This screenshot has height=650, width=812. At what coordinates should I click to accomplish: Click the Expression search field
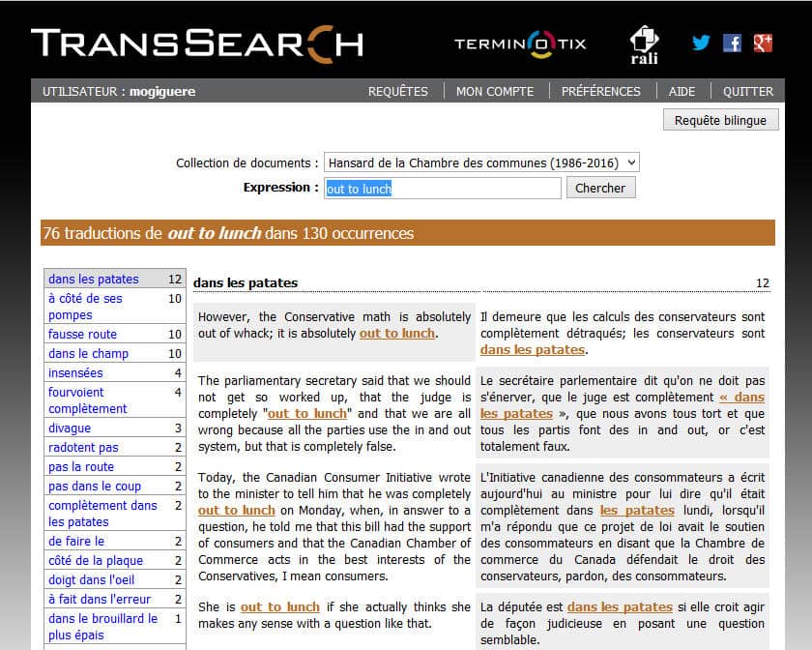pos(442,188)
